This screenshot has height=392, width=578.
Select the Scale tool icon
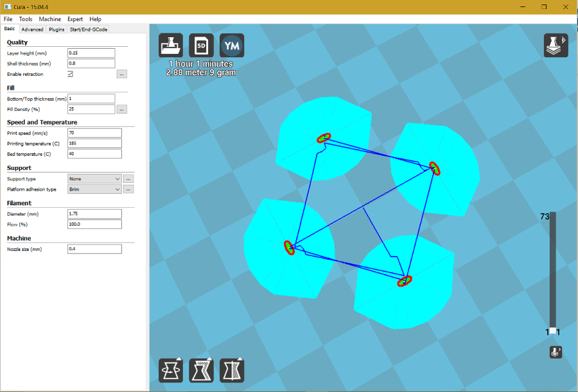(201, 370)
